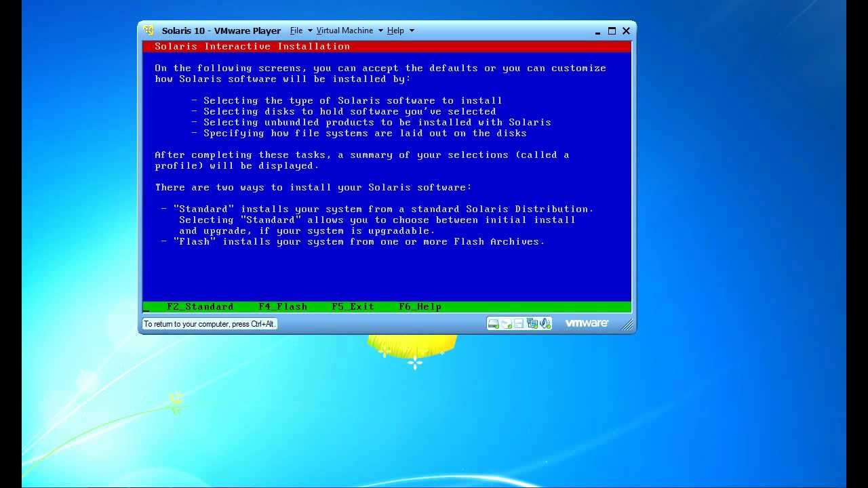Click the "There are two ways to install" line
Screen dimensions: 868x488
(313, 187)
